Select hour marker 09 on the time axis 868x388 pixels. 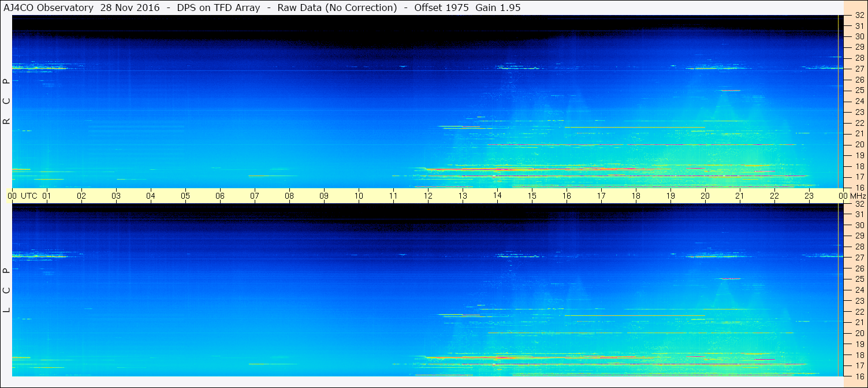pos(324,196)
